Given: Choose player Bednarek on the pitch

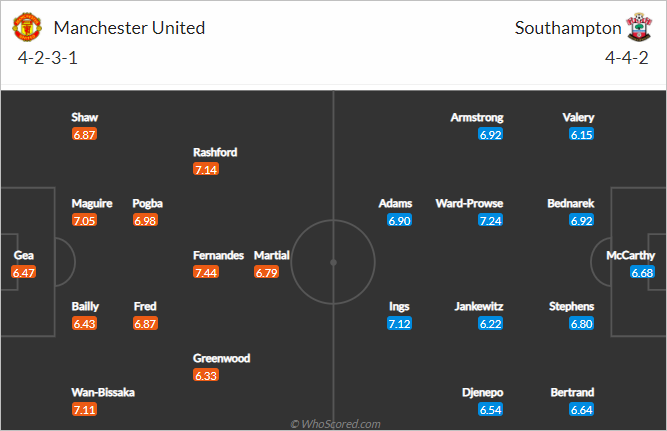Looking at the screenshot, I should coord(571,203).
